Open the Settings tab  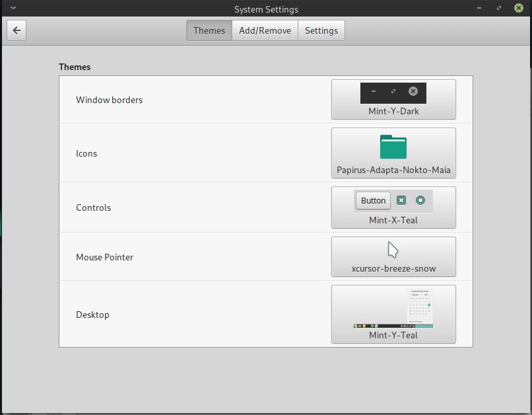(x=321, y=30)
